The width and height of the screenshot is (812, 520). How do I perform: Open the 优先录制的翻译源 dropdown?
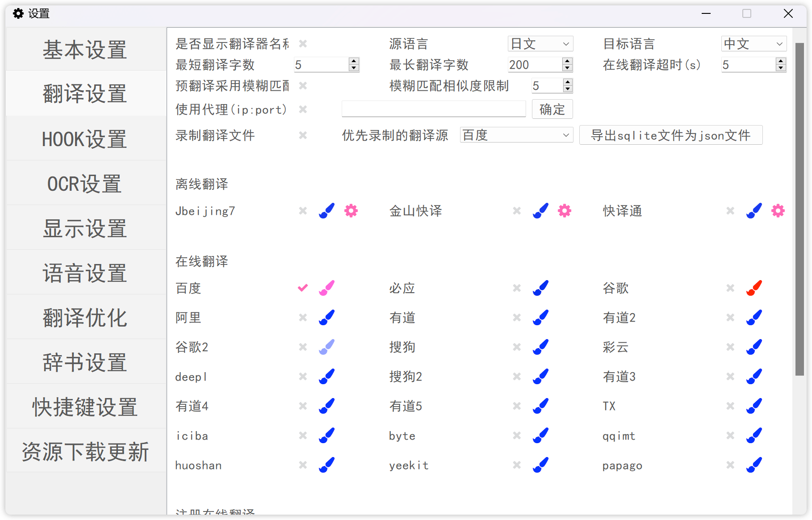[x=516, y=135]
